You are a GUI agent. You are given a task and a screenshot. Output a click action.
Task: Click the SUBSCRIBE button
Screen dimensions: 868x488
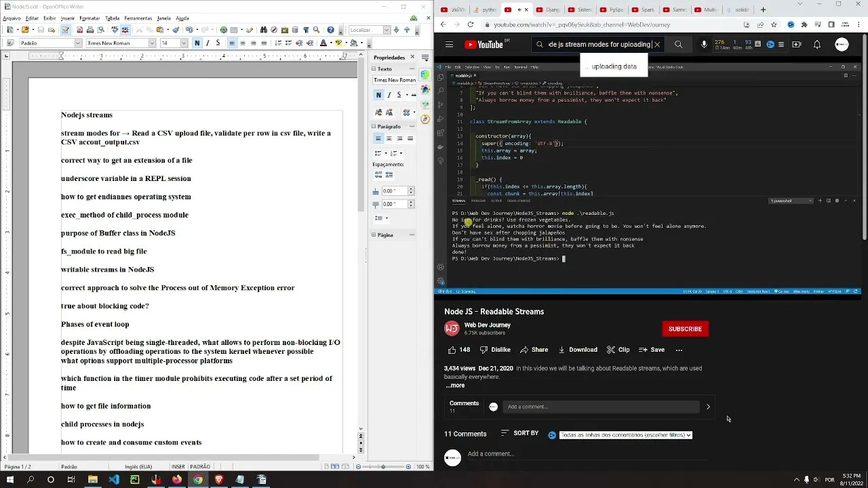(x=685, y=329)
